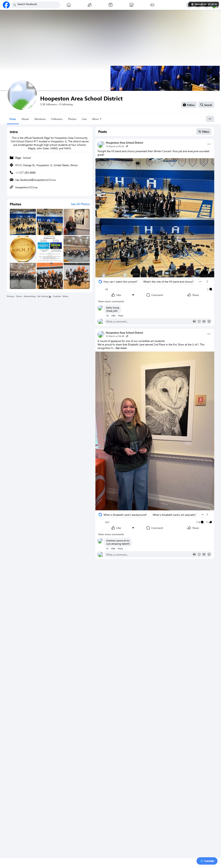Viewport: 221px width, 868px height.
Task: Like the Winter Concert post
Action: pos(116,295)
